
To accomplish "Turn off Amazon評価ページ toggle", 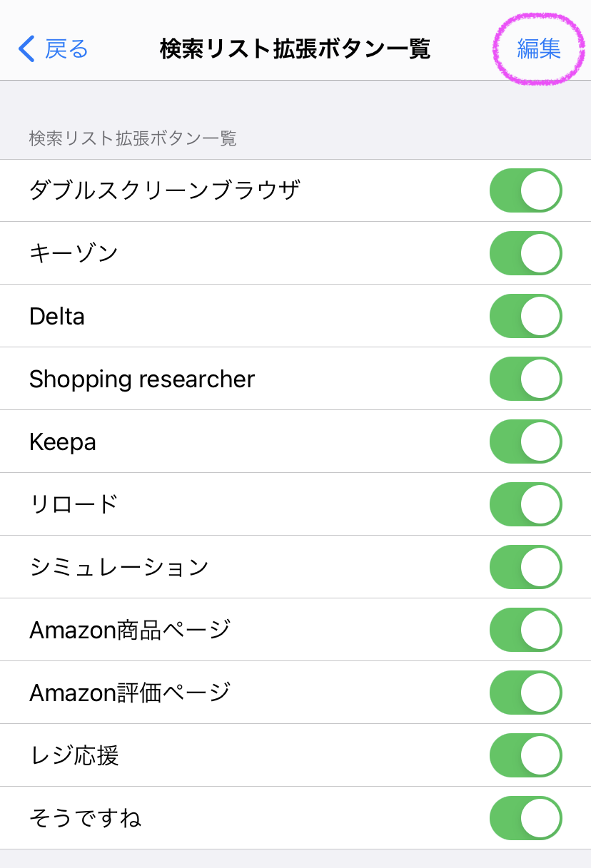I will pyautogui.click(x=525, y=693).
